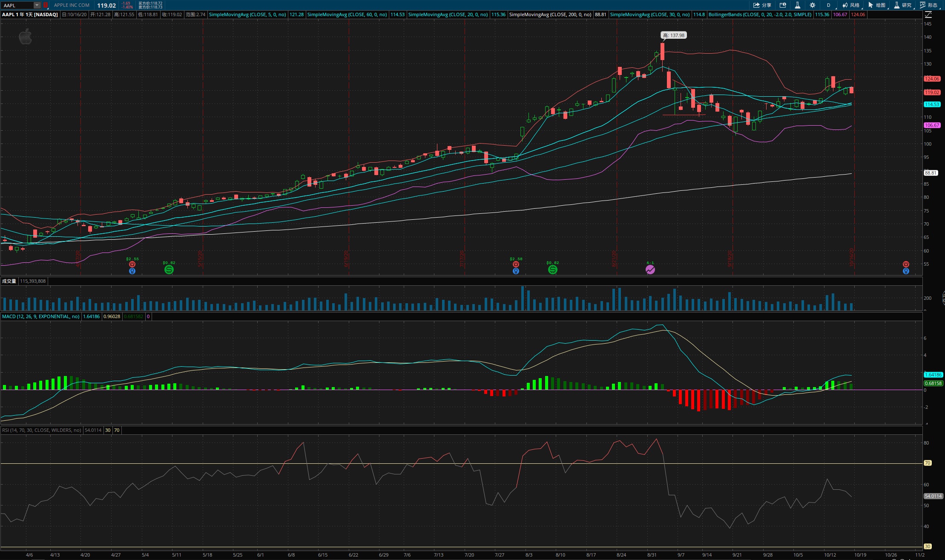Click the upcoming red earnings icon near 10/26
This screenshot has height=560, width=945.
906,264
